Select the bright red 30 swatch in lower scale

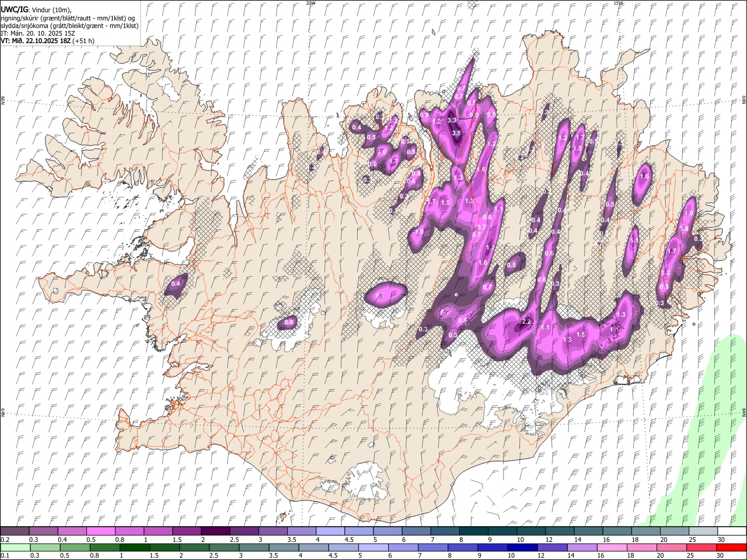click(731, 548)
